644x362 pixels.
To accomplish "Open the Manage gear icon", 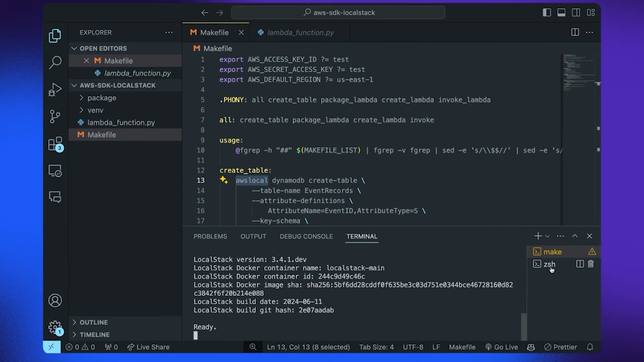I will (55, 328).
